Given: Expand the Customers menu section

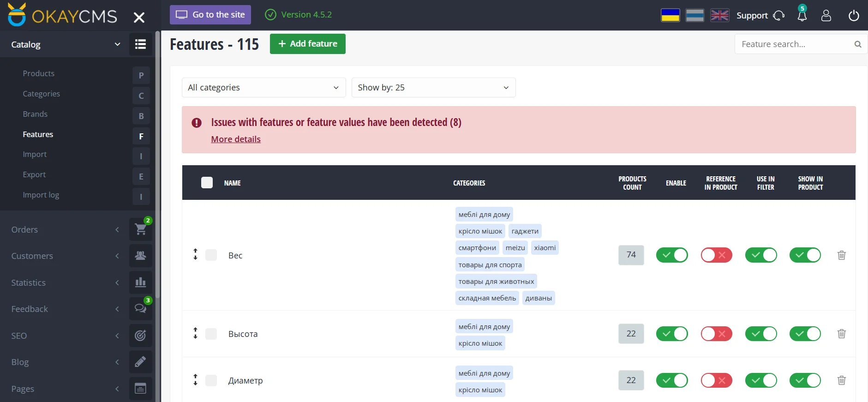Looking at the screenshot, I should coord(65,256).
